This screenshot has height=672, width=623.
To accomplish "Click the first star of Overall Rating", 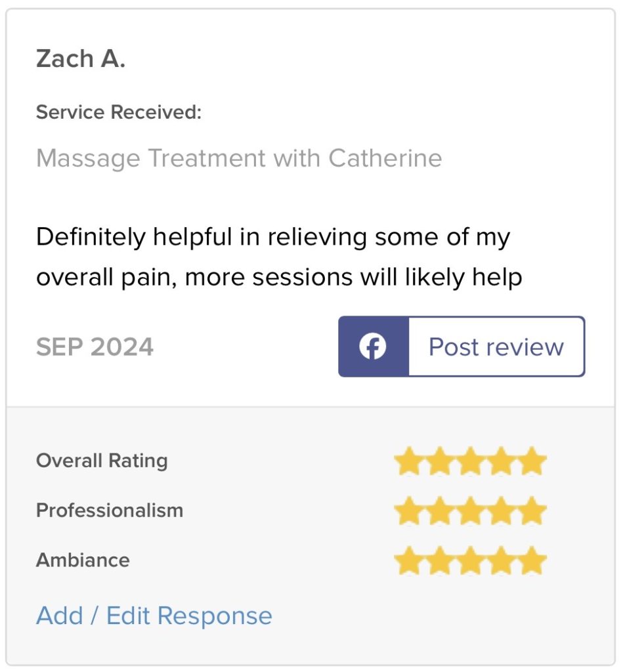I will (x=408, y=461).
